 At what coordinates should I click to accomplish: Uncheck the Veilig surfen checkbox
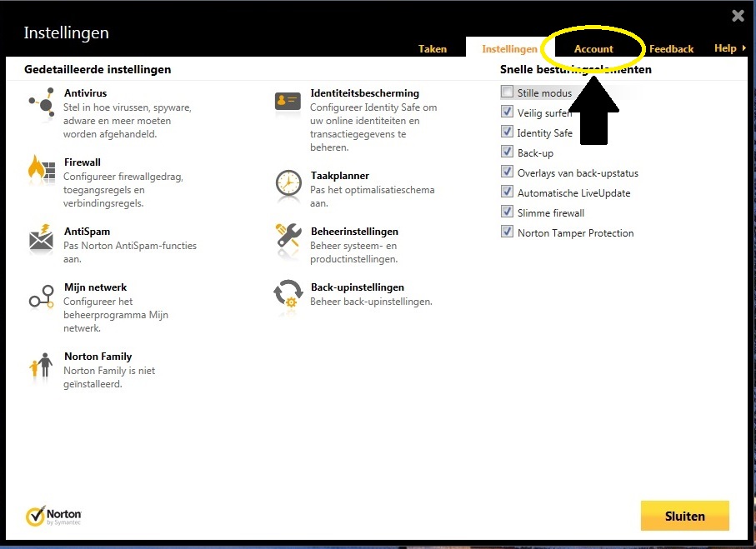(507, 112)
